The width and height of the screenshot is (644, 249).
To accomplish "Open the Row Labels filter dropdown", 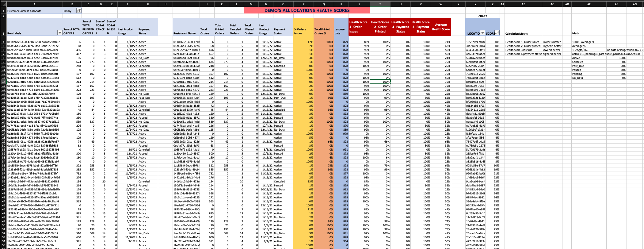I will point(60,33).
